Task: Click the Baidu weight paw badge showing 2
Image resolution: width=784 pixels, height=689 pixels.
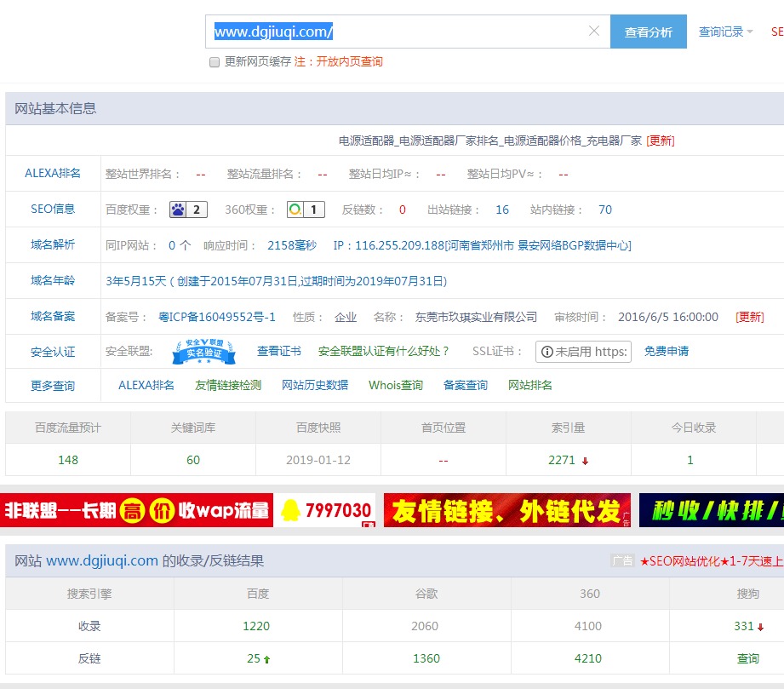Action: 187,208
